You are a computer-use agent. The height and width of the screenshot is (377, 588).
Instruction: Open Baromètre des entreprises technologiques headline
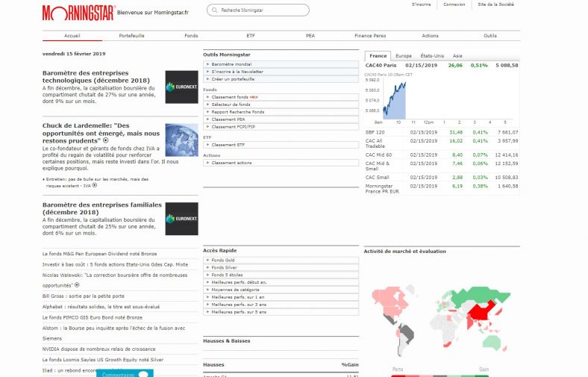pyautogui.click(x=96, y=77)
